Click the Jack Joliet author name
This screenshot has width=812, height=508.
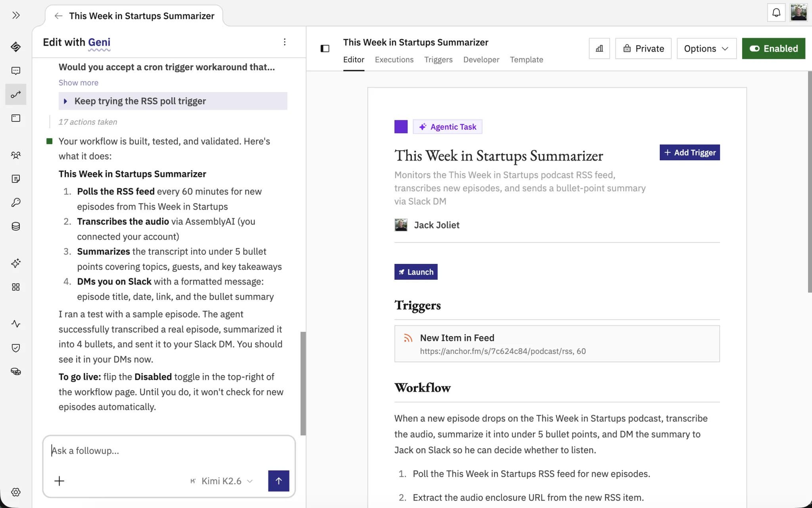coord(437,225)
